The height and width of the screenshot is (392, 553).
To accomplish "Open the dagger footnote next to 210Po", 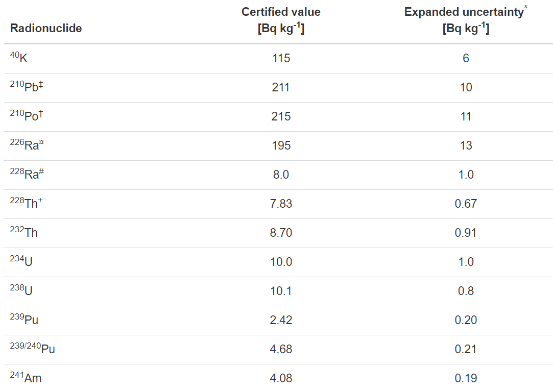I will (x=41, y=113).
